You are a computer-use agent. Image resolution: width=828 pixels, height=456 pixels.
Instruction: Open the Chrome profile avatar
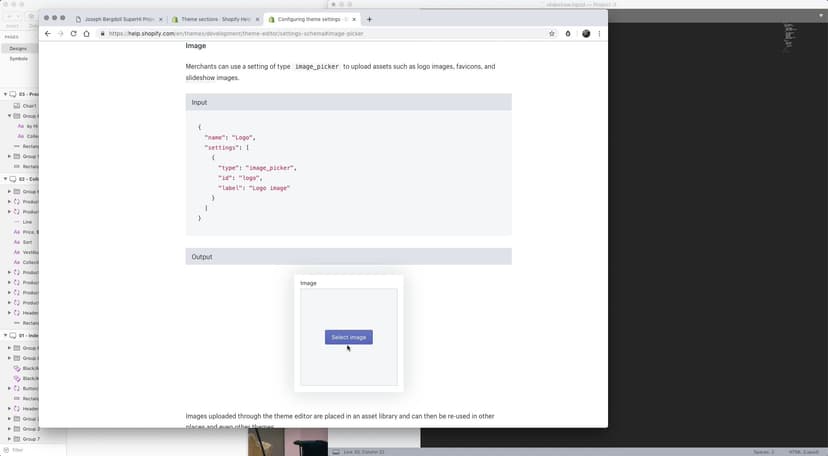click(586, 33)
